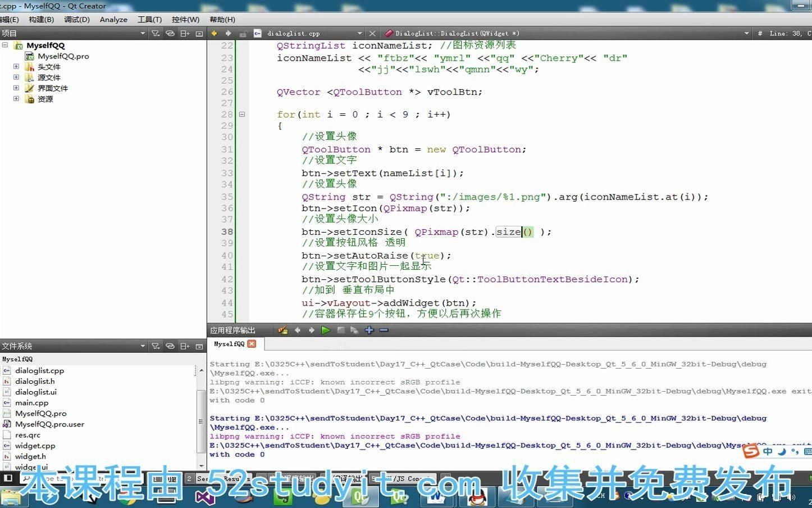Click the file system list vertical scrollbar
Image resolution: width=812 pixels, height=508 pixels.
pyautogui.click(x=201, y=419)
